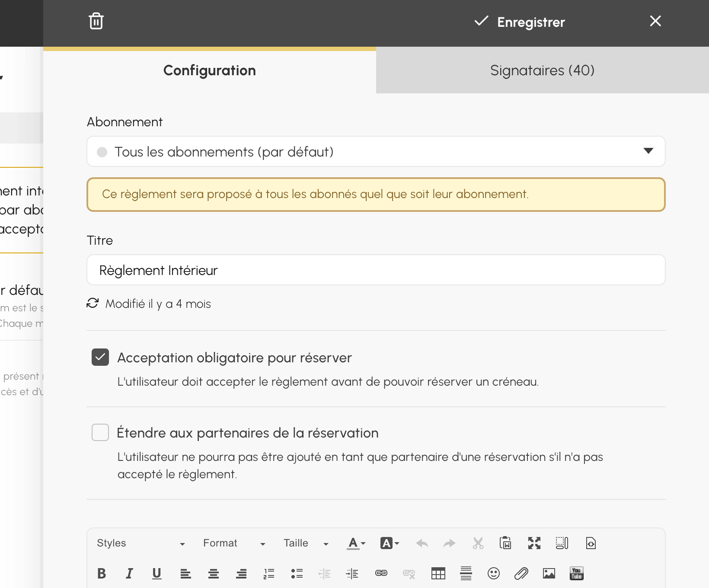This screenshot has height=588, width=709.
Task: Open the Abonnement dropdown
Action: point(376,151)
